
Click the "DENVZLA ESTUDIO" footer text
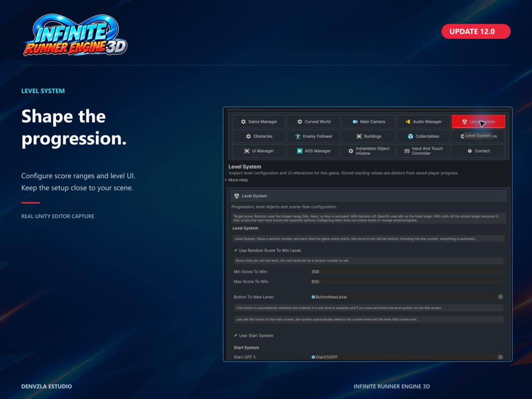point(46,387)
